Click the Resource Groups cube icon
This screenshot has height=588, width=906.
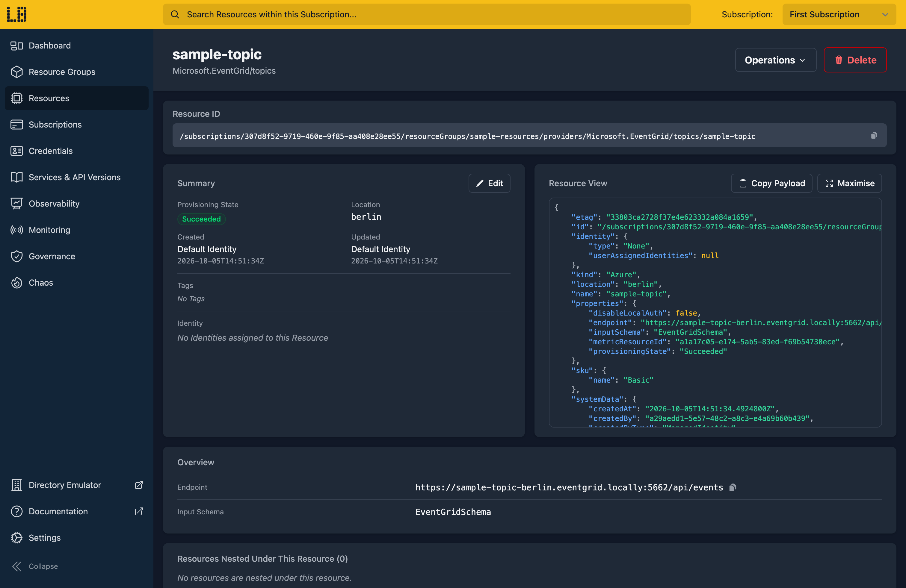17,72
